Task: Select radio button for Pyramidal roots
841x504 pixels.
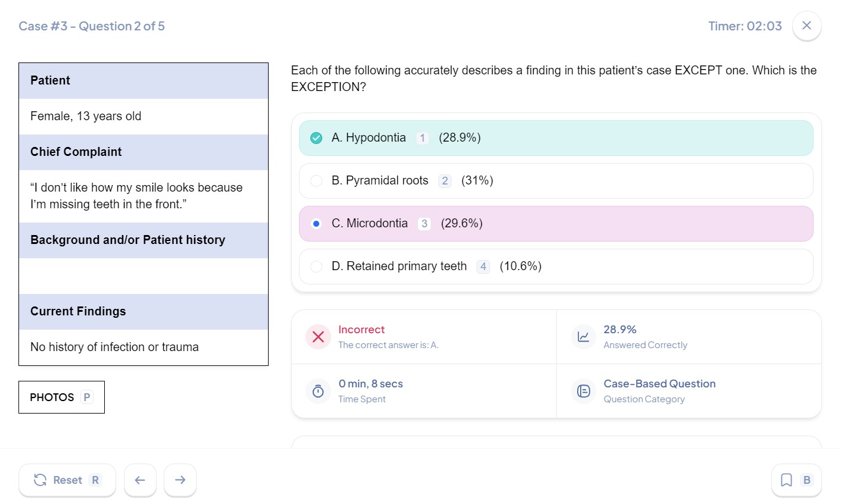Action: coord(316,181)
